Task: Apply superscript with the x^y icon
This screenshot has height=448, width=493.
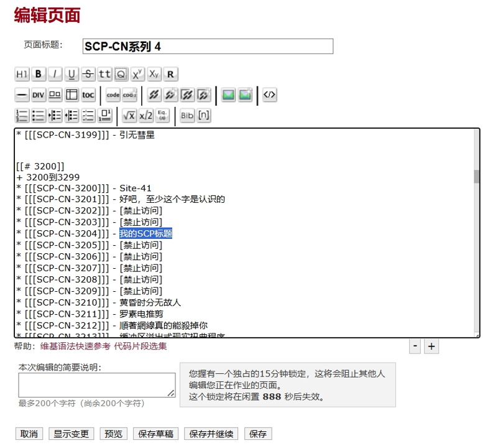Action: point(137,74)
